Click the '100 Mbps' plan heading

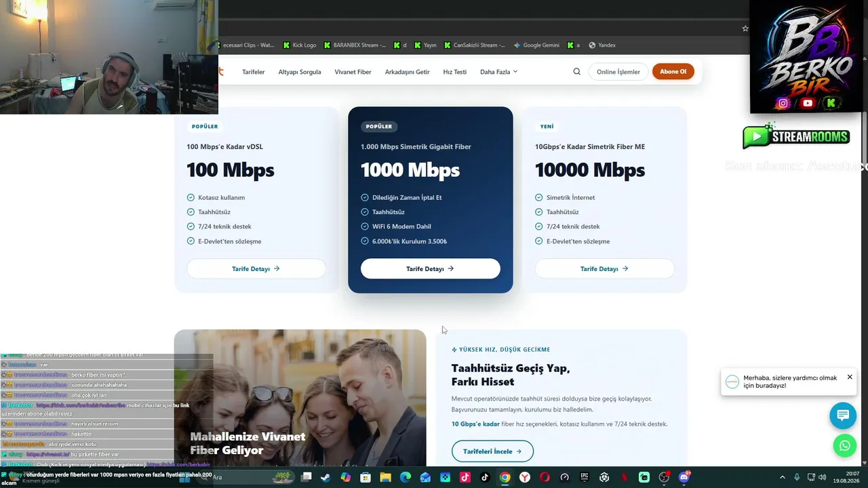point(231,169)
